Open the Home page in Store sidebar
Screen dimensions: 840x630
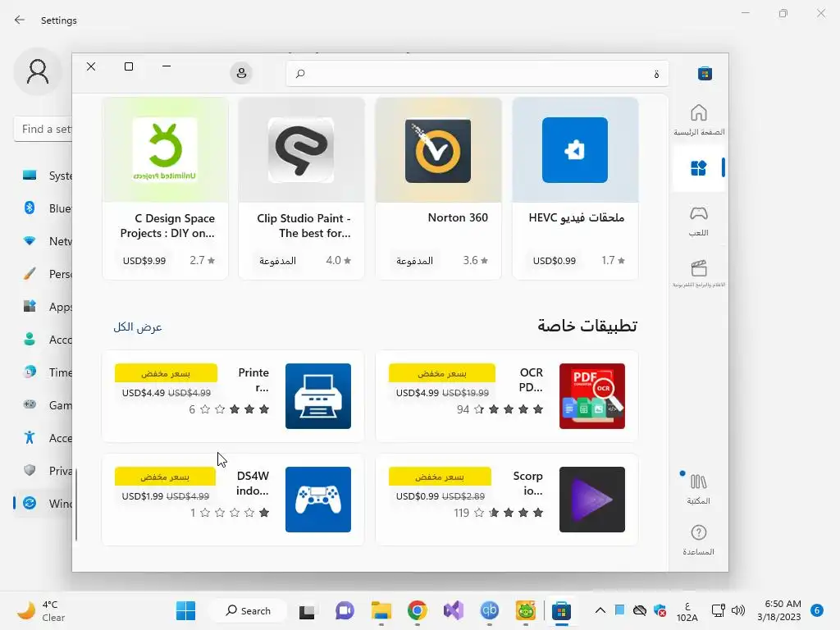click(x=699, y=120)
